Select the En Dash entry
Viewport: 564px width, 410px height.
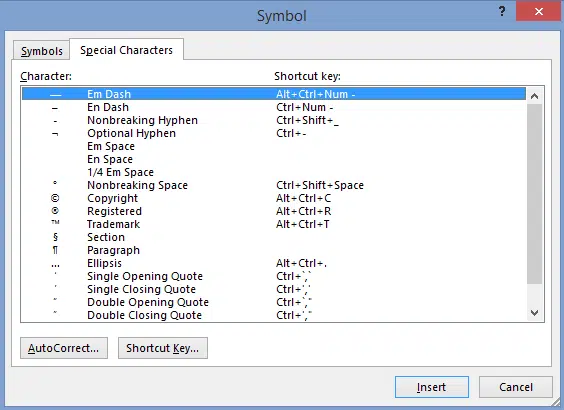click(273, 107)
